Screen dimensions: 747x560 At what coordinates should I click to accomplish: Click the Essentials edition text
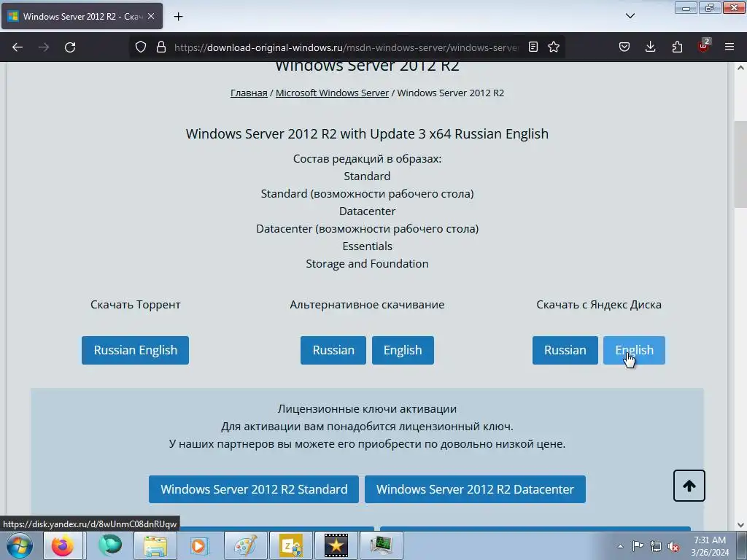(367, 246)
